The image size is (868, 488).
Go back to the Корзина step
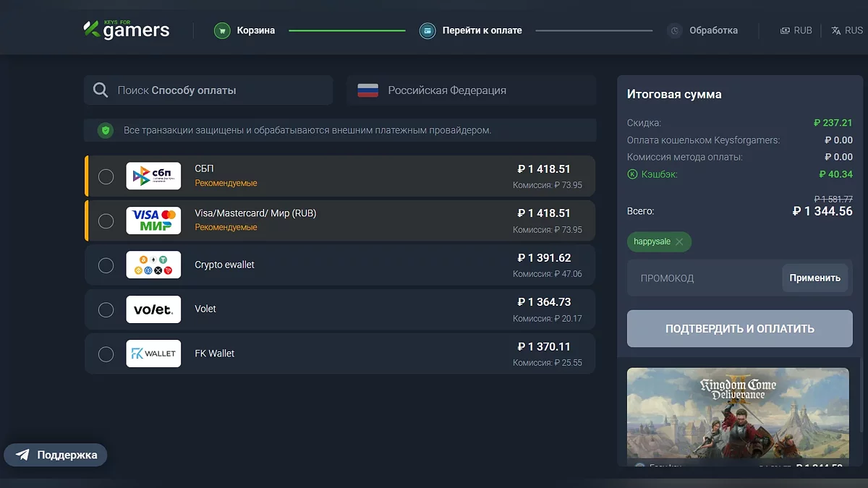coord(255,30)
